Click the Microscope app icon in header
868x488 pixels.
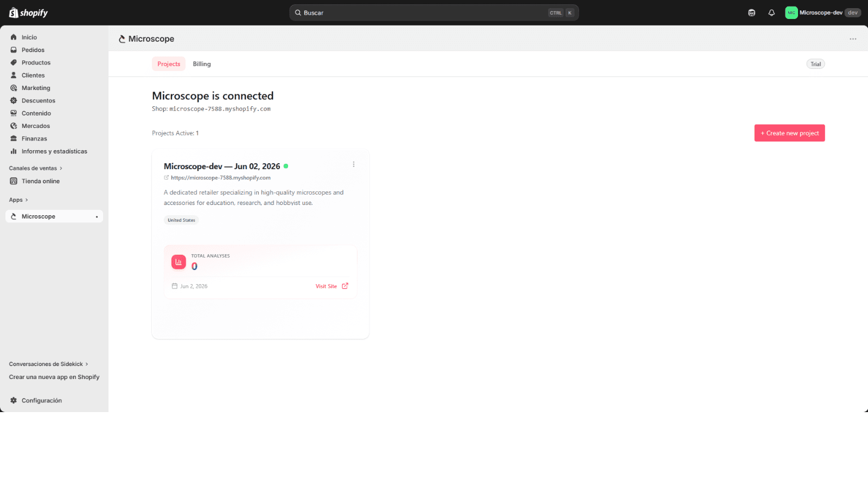point(122,39)
